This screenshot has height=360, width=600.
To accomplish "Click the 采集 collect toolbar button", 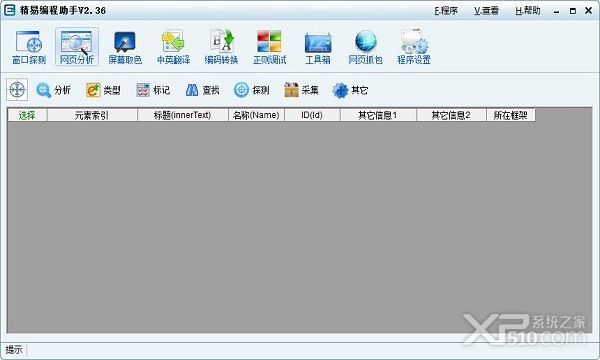I will point(301,90).
